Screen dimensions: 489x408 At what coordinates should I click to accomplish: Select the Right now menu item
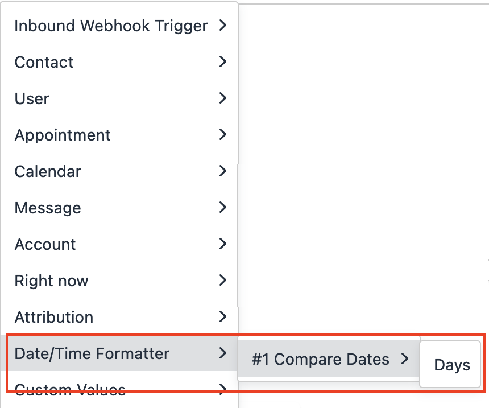119,281
